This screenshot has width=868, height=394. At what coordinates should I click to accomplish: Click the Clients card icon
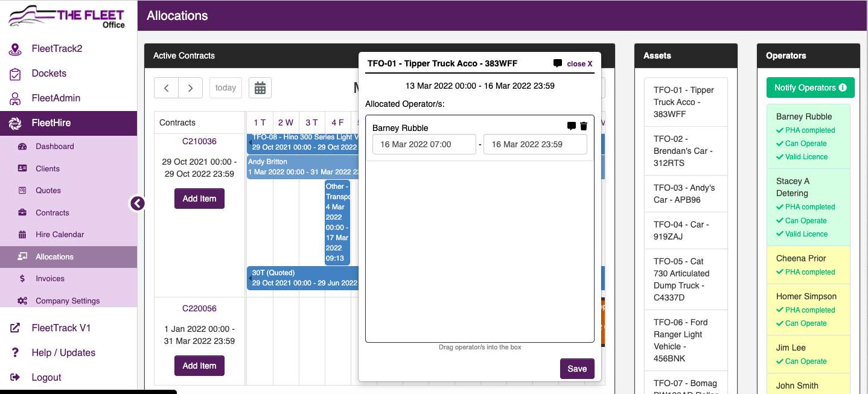point(22,168)
